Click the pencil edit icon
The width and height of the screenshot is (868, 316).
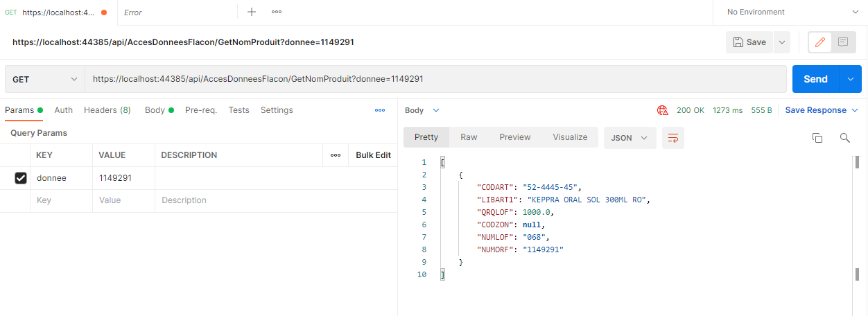click(x=820, y=42)
